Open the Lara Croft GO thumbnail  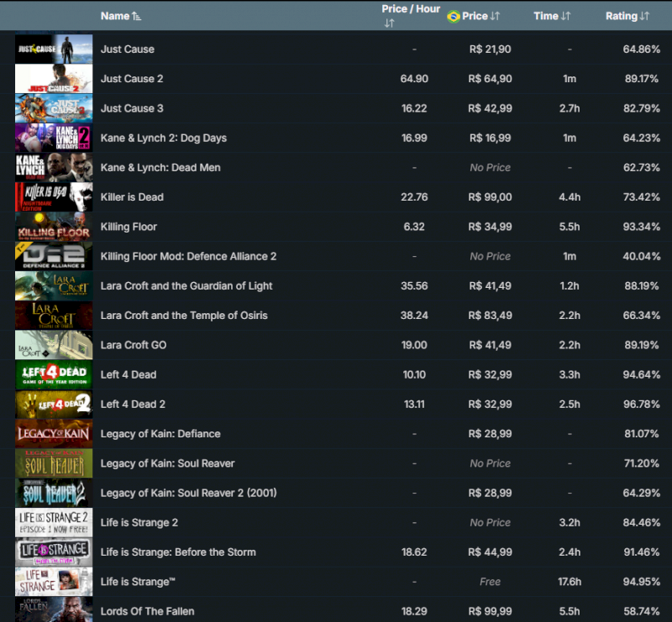[54, 345]
